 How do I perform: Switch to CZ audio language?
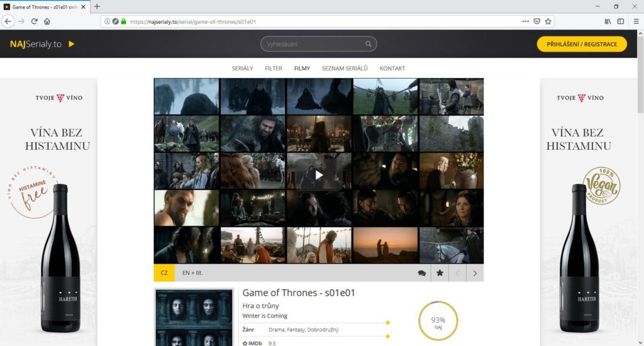[x=164, y=273]
